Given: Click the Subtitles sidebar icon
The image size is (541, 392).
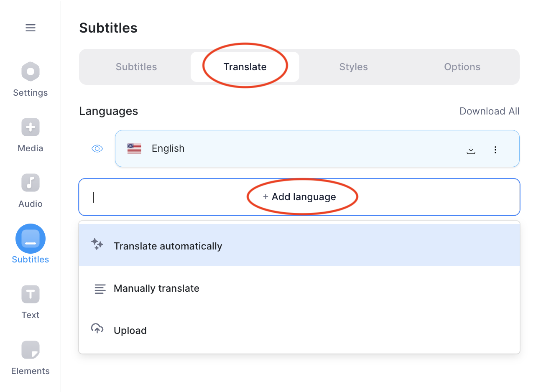Looking at the screenshot, I should 30,238.
